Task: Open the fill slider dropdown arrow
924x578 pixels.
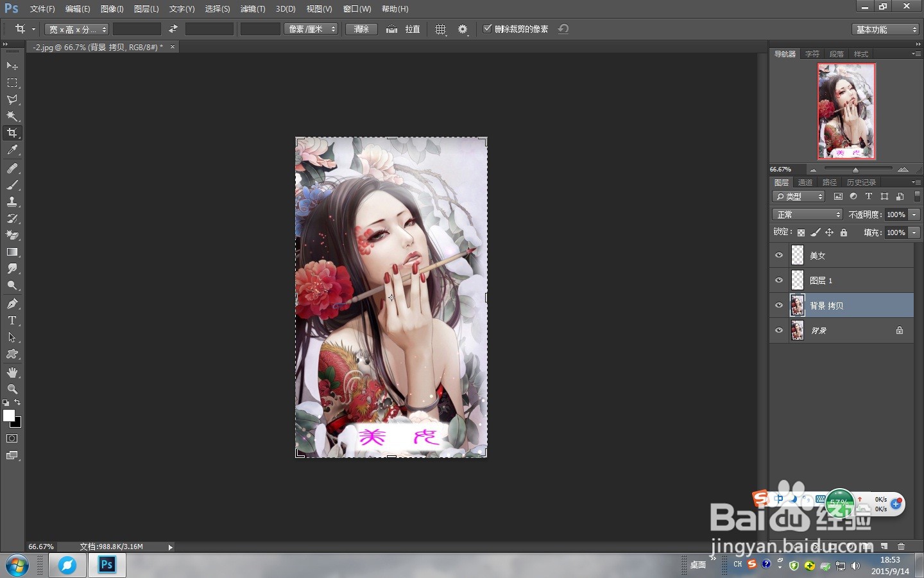Action: point(914,232)
